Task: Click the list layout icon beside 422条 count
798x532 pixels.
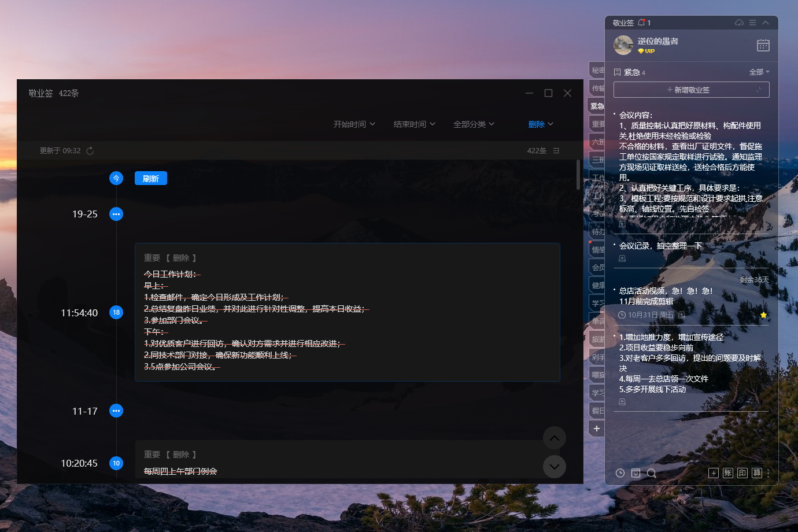Action: point(556,151)
